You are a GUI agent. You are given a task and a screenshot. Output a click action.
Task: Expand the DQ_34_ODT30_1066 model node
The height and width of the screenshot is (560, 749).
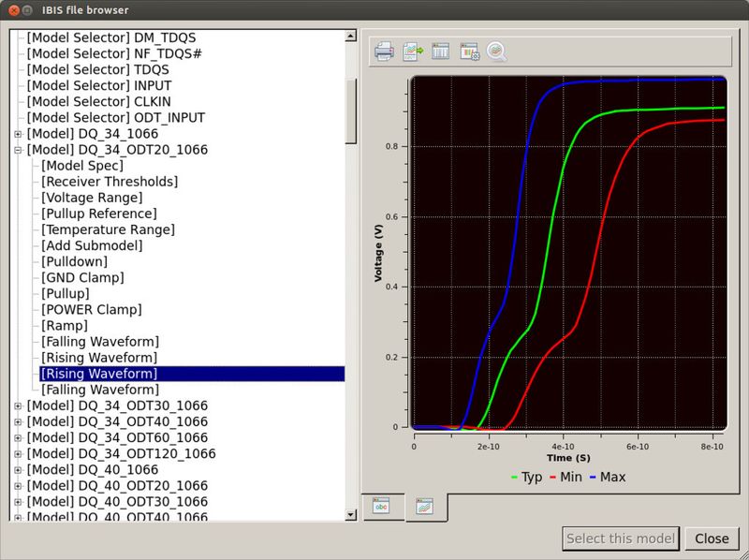coord(18,406)
